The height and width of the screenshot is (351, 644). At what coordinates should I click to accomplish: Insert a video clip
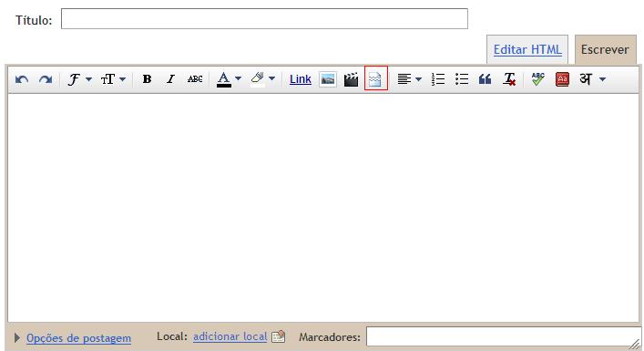click(352, 79)
